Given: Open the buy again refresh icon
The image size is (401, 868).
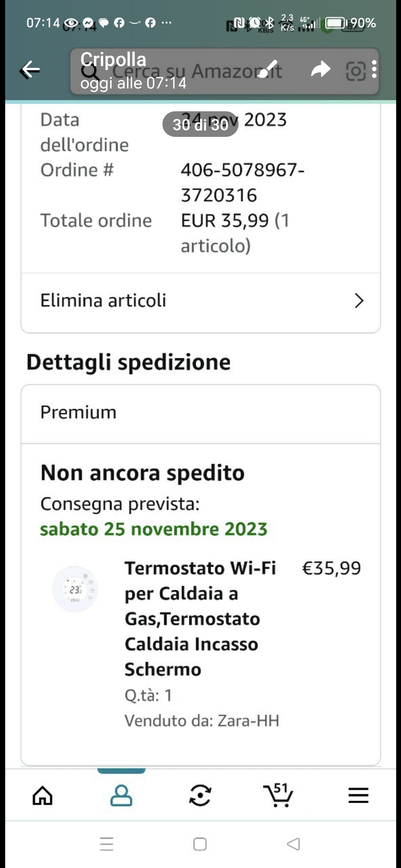Looking at the screenshot, I should 200,795.
